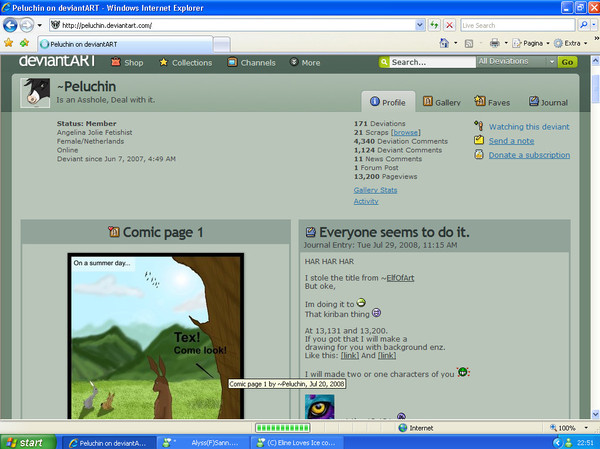The height and width of the screenshot is (449, 600).
Task: Click the Scraps browse link
Action: pyautogui.click(x=406, y=132)
